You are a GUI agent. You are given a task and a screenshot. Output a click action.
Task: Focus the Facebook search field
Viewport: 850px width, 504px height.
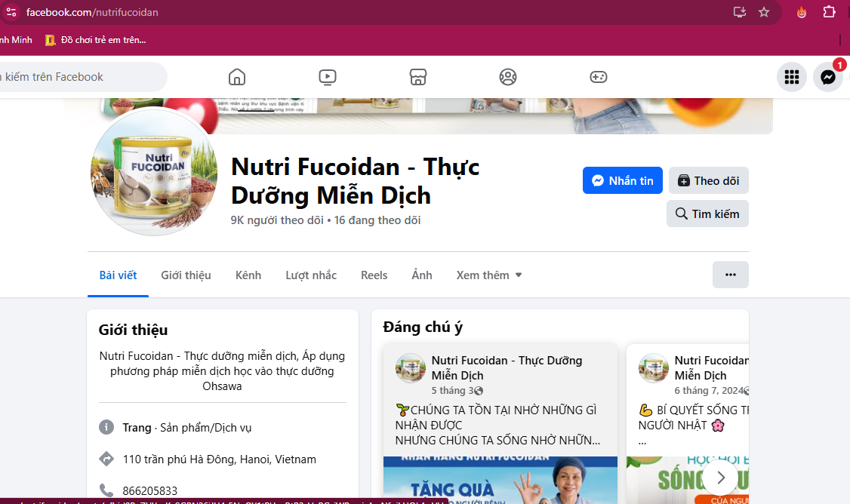pyautogui.click(x=82, y=77)
